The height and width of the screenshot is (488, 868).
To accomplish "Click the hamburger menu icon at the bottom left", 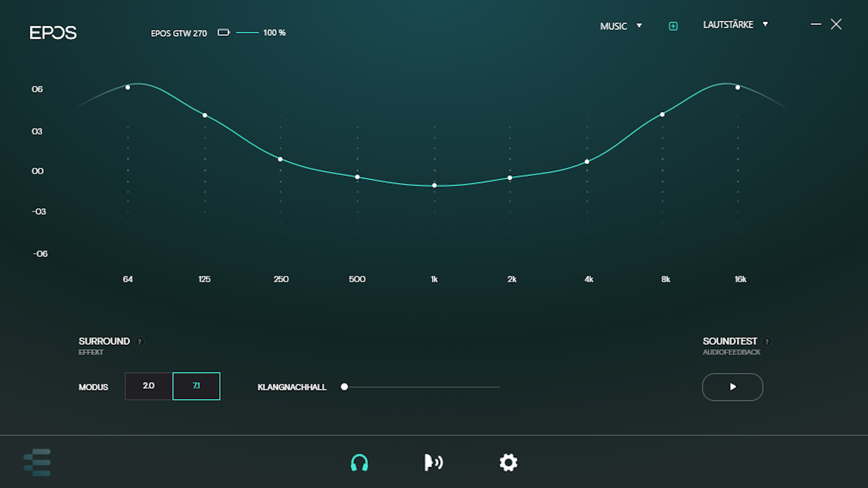I will [37, 462].
